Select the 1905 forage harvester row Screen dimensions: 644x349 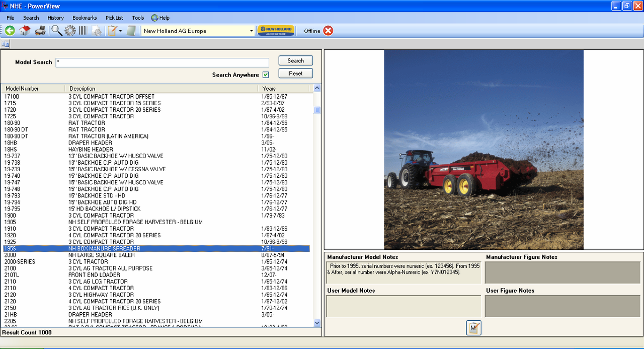pos(155,222)
